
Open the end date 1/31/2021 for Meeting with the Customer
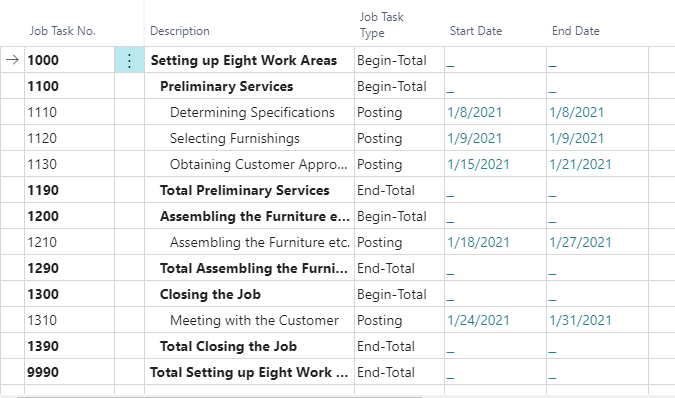[x=580, y=320]
